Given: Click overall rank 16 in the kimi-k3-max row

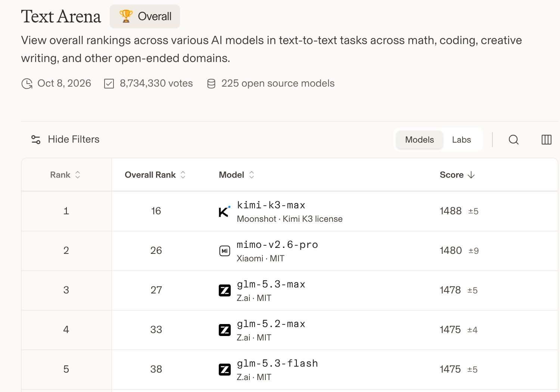Looking at the screenshot, I should pyautogui.click(x=156, y=211).
